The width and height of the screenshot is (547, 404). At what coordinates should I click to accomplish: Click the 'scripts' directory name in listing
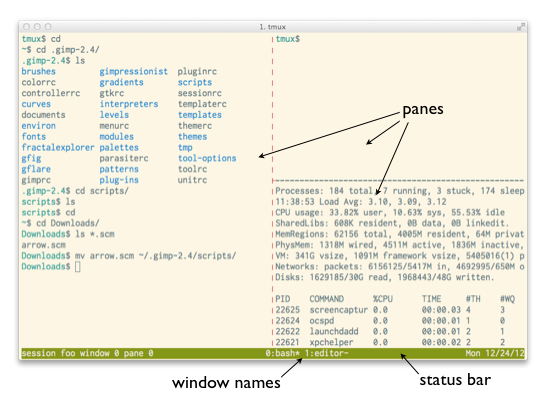tap(195, 82)
